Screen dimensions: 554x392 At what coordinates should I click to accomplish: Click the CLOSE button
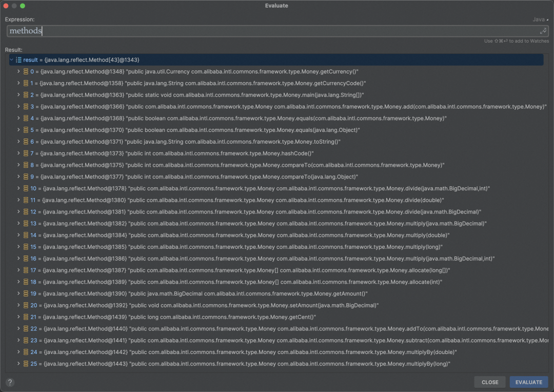coord(490,382)
